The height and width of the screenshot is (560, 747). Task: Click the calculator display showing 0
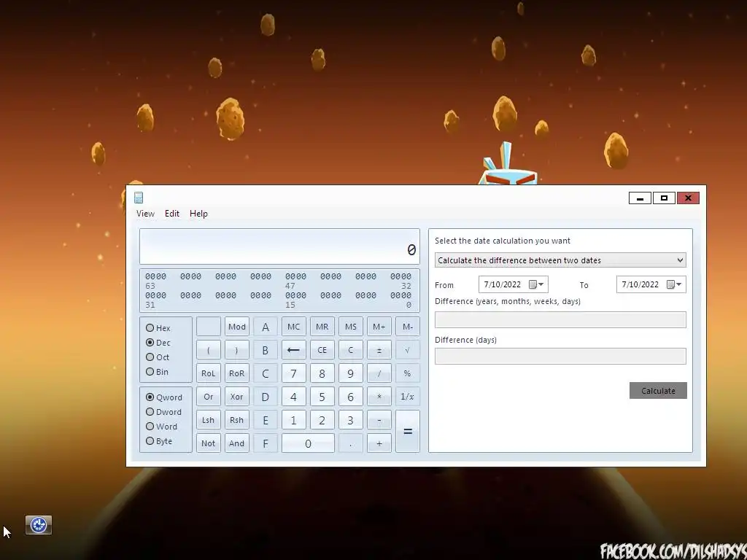[279, 246]
